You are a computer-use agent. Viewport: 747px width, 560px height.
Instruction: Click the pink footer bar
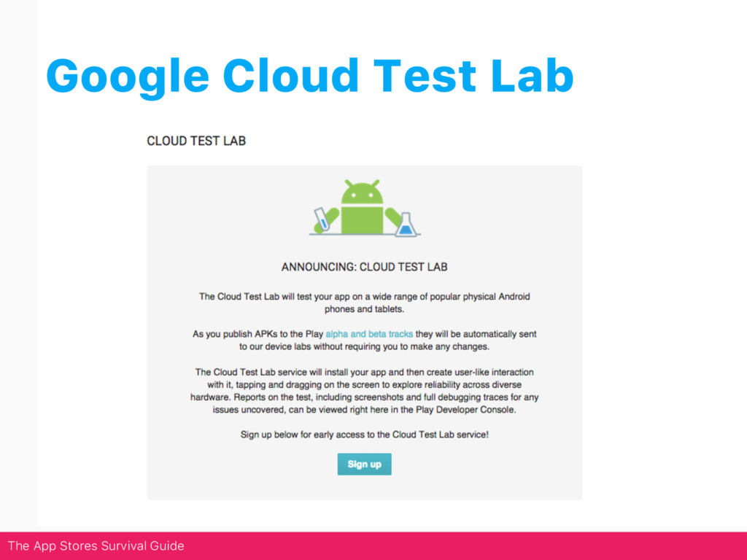pyautogui.click(x=373, y=545)
